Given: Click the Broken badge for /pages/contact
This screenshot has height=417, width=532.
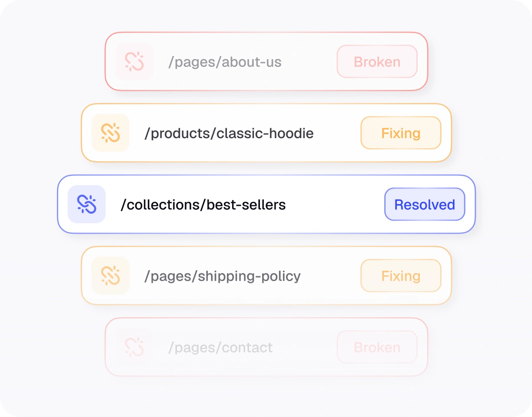Looking at the screenshot, I should (x=377, y=347).
